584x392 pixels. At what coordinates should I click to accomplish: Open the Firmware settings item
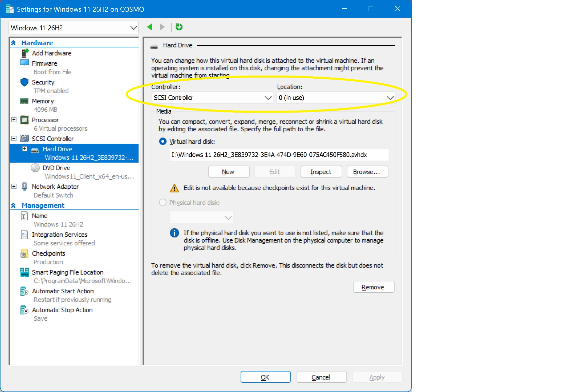pyautogui.click(x=44, y=63)
